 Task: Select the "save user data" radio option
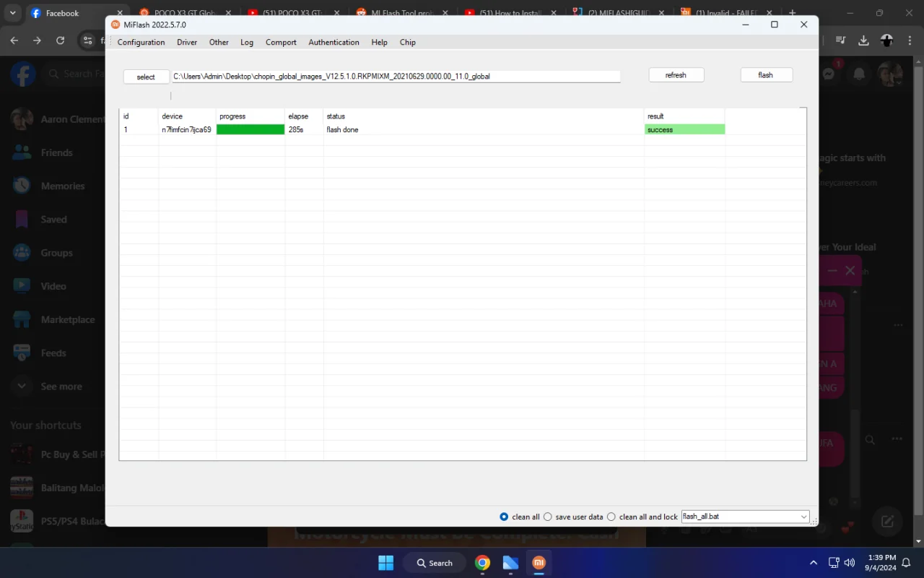[x=547, y=517]
